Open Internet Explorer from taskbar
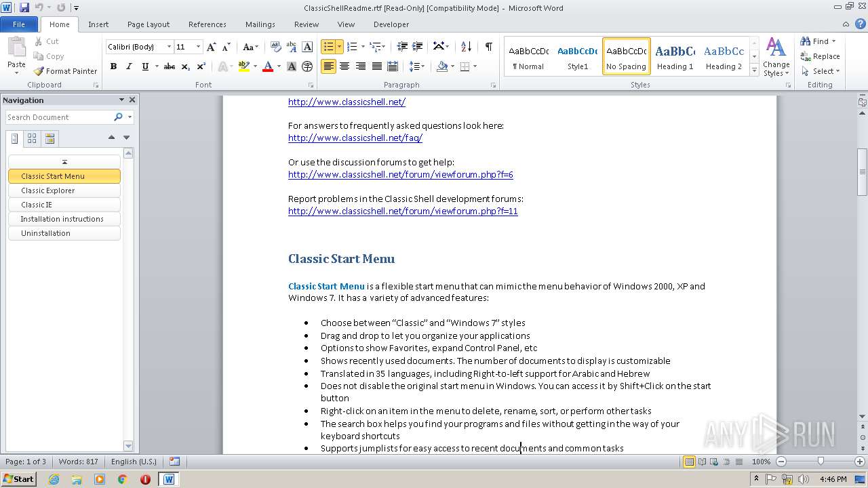The image size is (868, 488). pos(54,479)
